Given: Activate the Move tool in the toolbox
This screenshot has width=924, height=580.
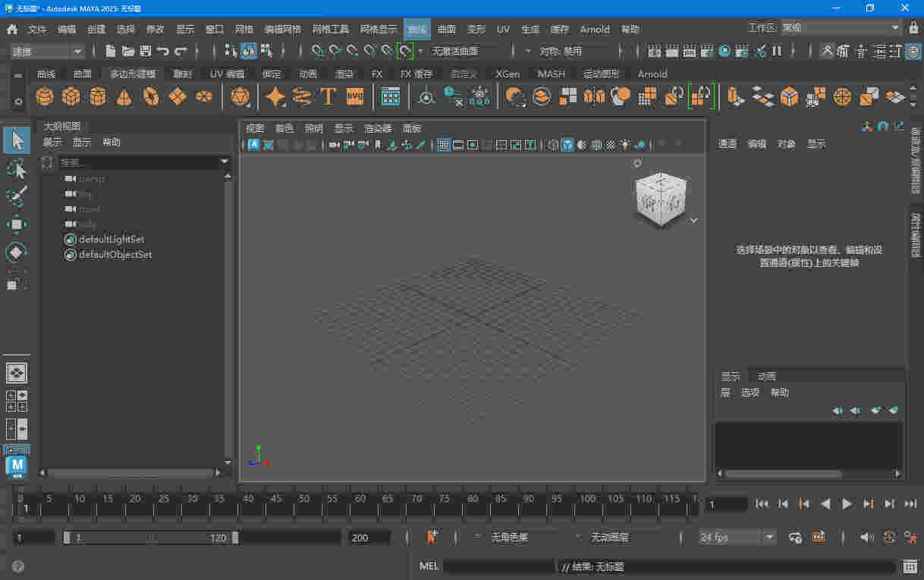Looking at the screenshot, I should coord(17,224).
